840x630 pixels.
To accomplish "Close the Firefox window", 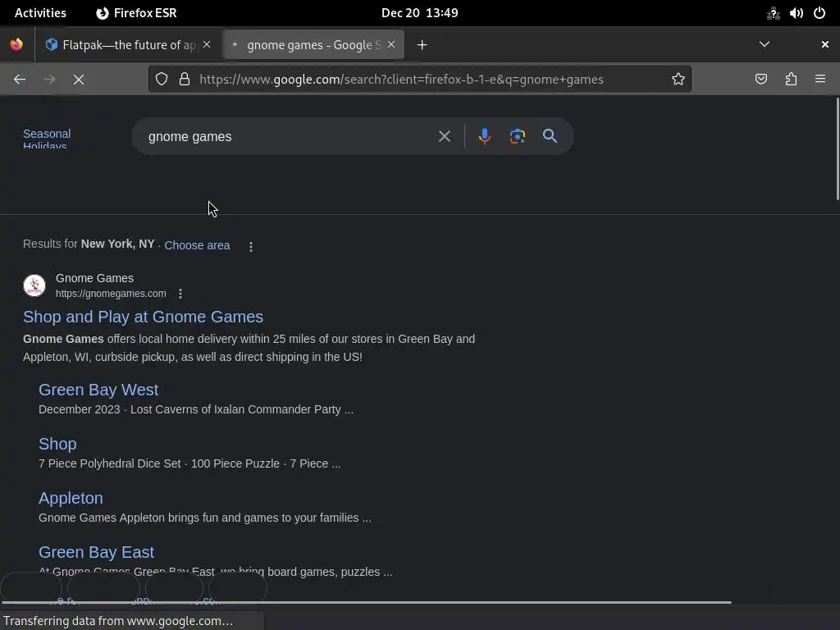I will click(825, 44).
